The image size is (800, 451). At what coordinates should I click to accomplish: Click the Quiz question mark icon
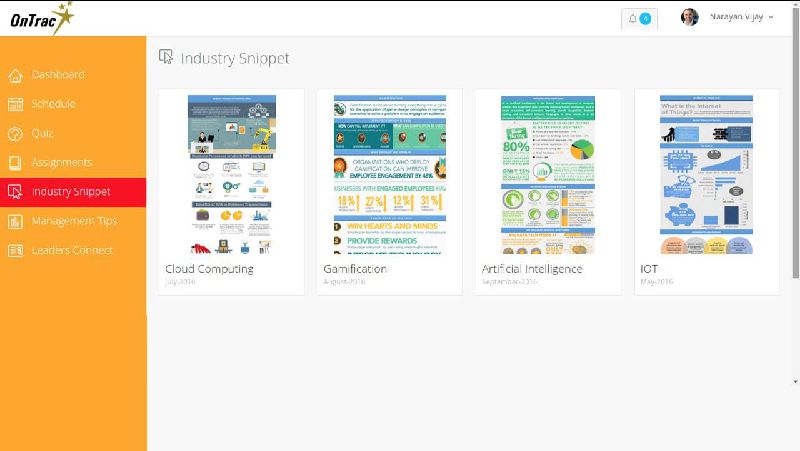tap(15, 133)
